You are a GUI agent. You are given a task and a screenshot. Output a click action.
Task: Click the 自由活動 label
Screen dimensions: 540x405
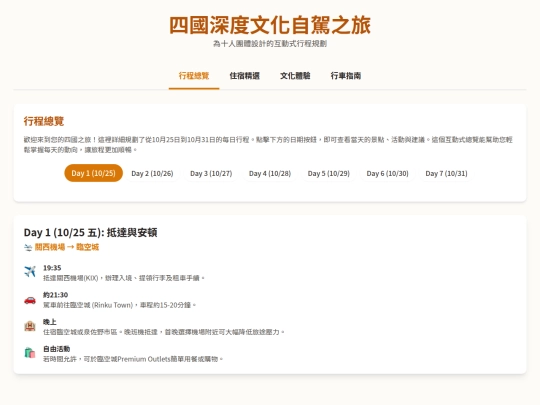[56, 349]
